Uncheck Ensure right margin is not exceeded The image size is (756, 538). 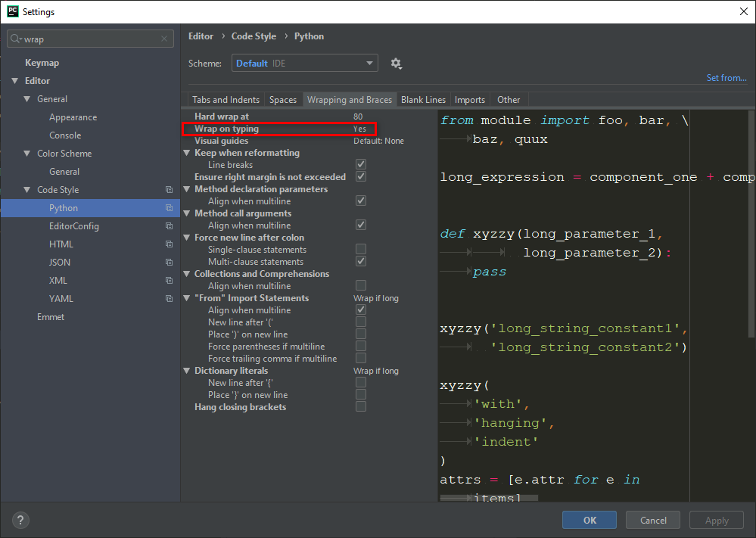click(360, 176)
